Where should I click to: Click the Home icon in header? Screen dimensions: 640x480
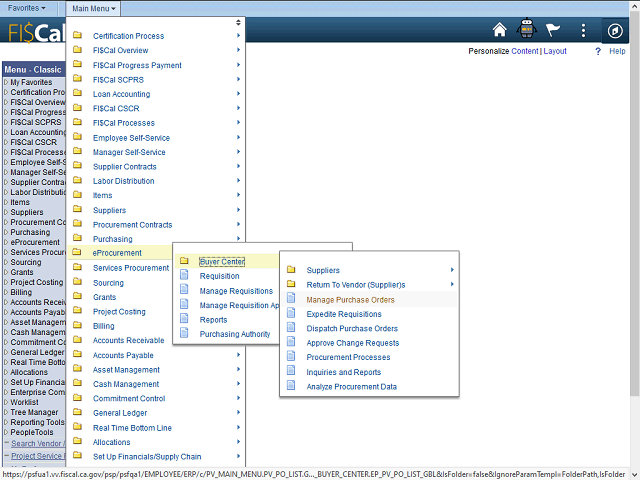[x=500, y=30]
